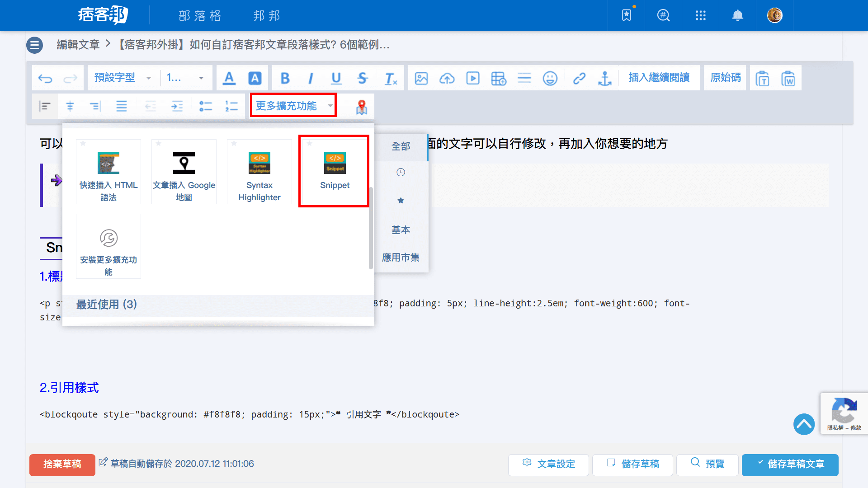Insert an anchor
The image size is (868, 488).
(605, 78)
